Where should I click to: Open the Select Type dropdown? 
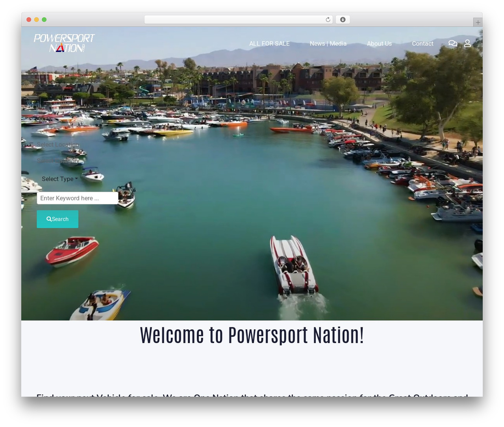pos(60,179)
